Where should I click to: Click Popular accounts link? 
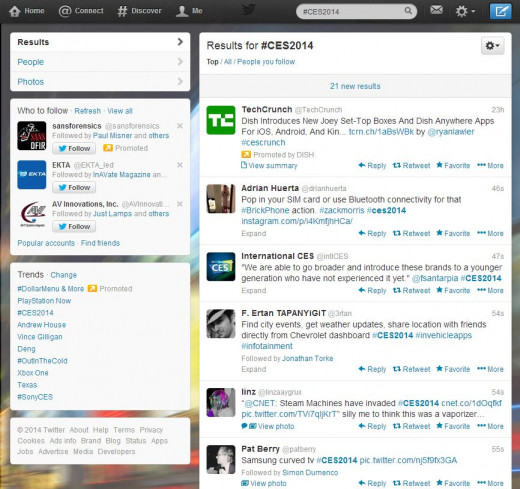point(46,243)
